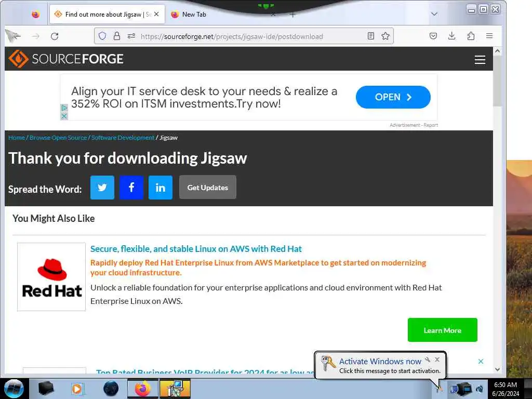Viewport: 532px width, 399px height.
Task: Click the padlock site security icon
Action: [117, 36]
